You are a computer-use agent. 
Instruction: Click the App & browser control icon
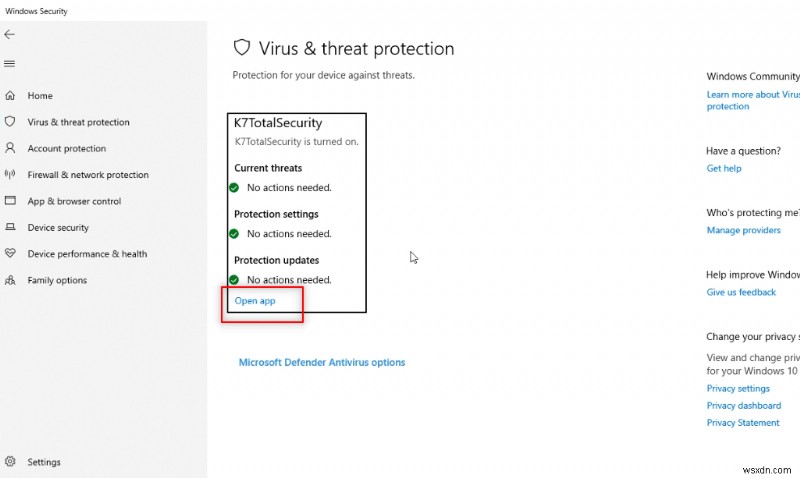(10, 201)
